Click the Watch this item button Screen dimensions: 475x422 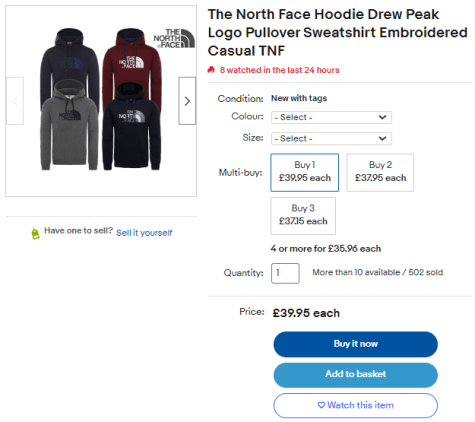(x=355, y=405)
